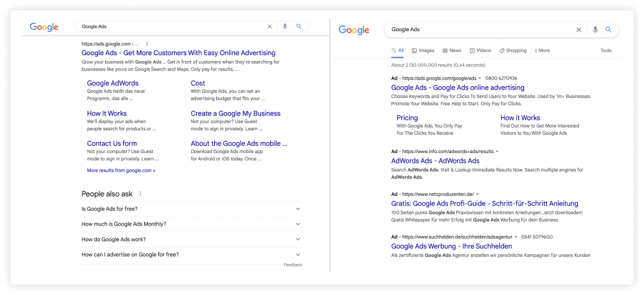Click the https://www.netzproduzenten.de/ URL
The width and height of the screenshot is (644, 295).
[438, 194]
